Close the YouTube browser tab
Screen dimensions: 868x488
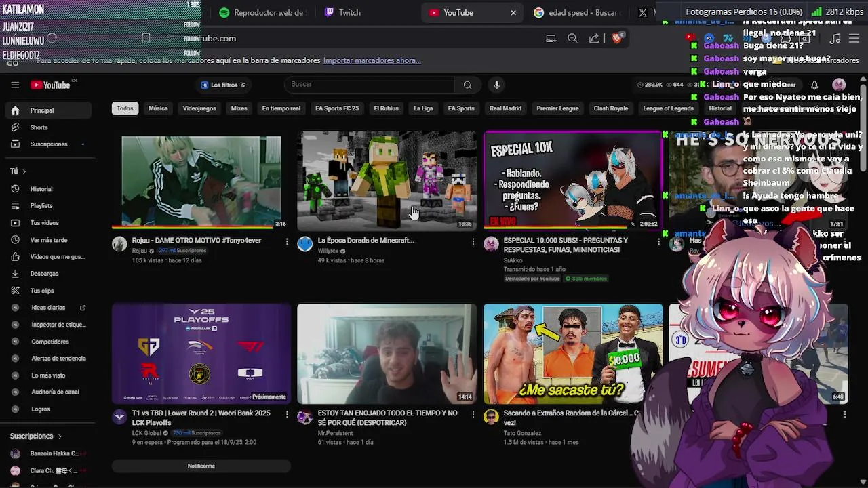(x=513, y=12)
